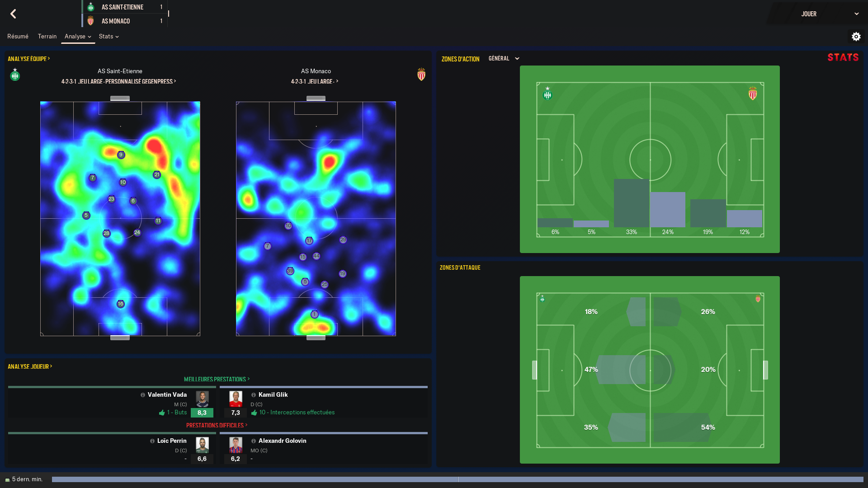Screen dimensions: 868x488
Task: Switch to the Résumé tab
Action: 18,37
